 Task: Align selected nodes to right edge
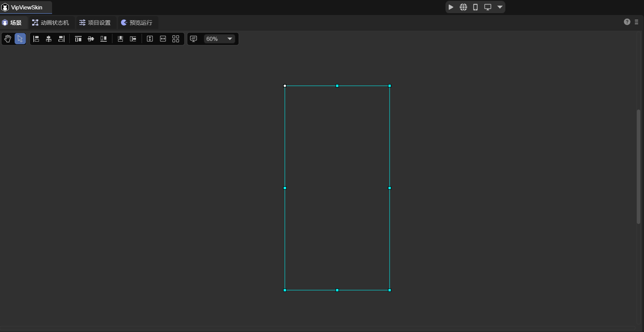(61, 39)
